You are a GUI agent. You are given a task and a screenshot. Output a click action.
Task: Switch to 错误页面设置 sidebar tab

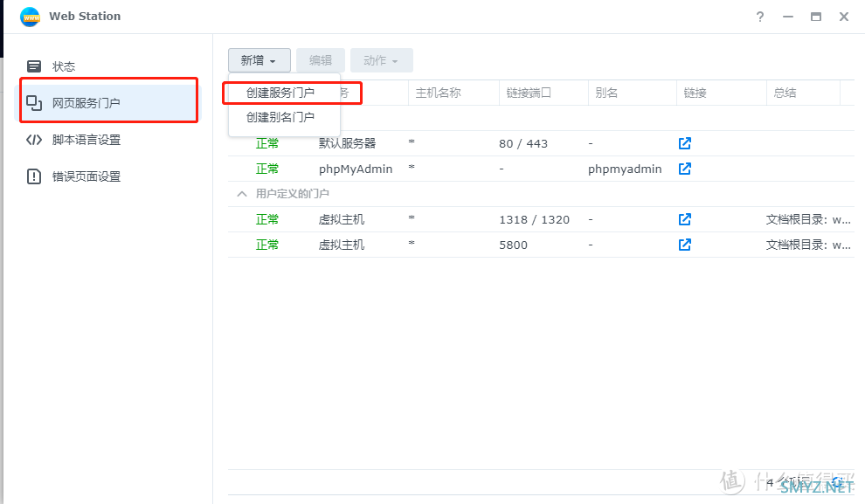[x=108, y=176]
